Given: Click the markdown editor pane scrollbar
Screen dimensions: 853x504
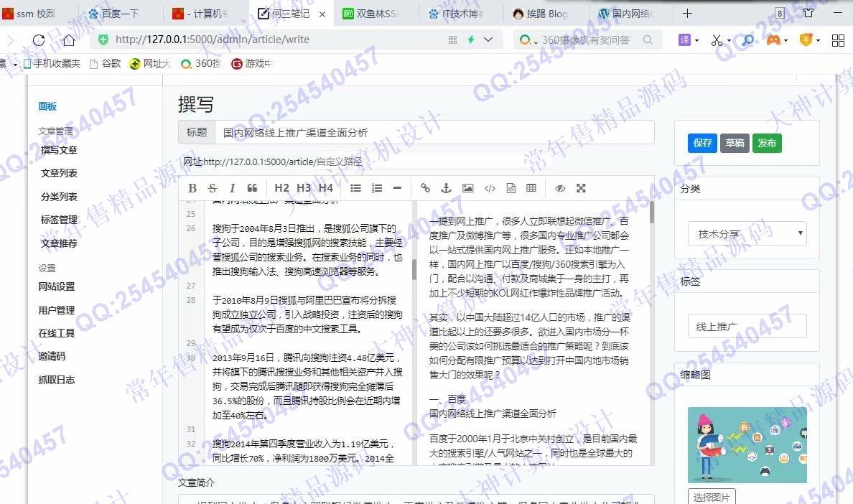Looking at the screenshot, I should (x=414, y=269).
